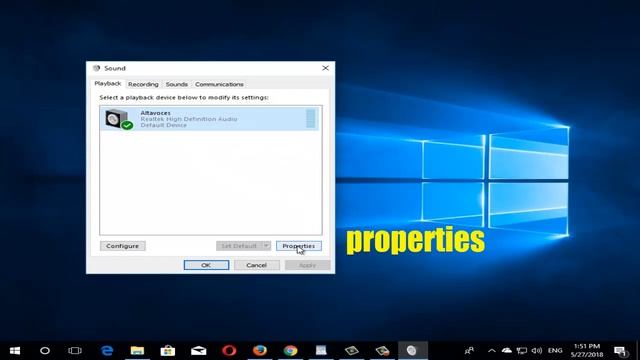Click the Configure button
The height and width of the screenshot is (360, 640).
[x=122, y=246]
